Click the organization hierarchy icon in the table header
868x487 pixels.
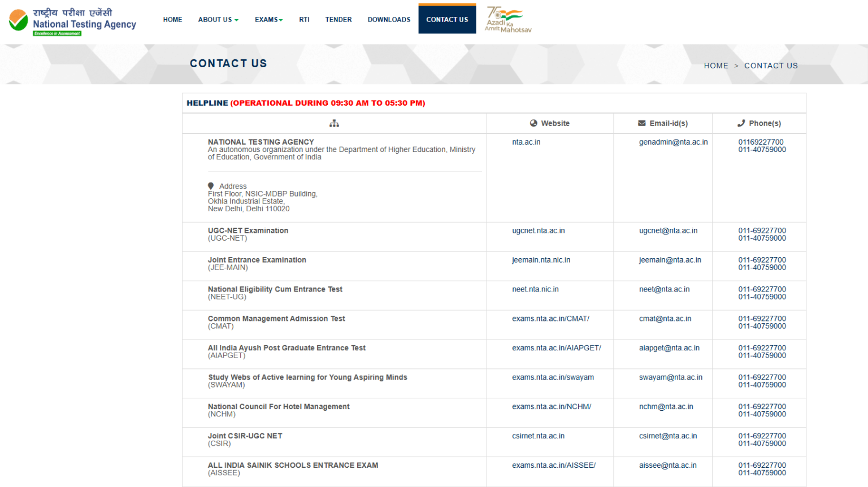pyautogui.click(x=335, y=123)
